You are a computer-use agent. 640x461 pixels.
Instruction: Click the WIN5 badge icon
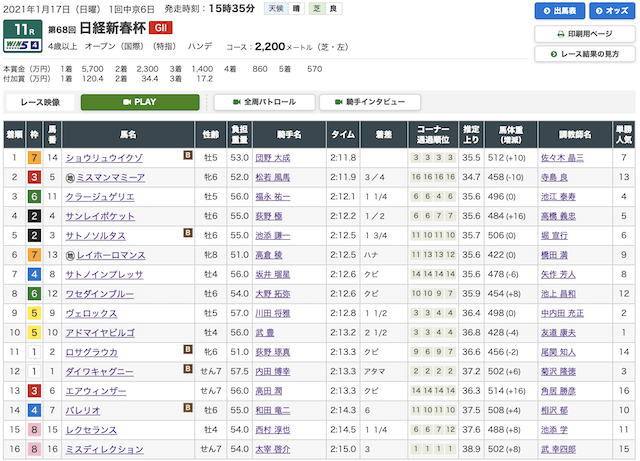click(22, 45)
